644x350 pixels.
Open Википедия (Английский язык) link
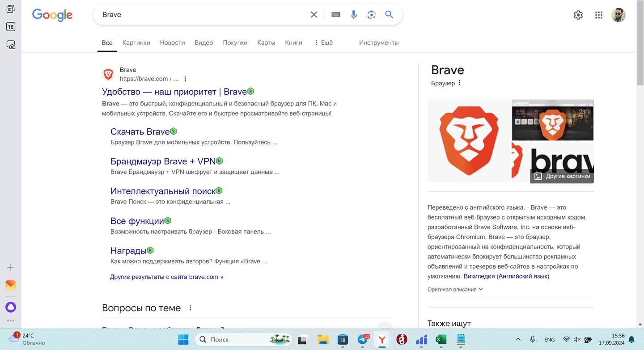pyautogui.click(x=506, y=276)
